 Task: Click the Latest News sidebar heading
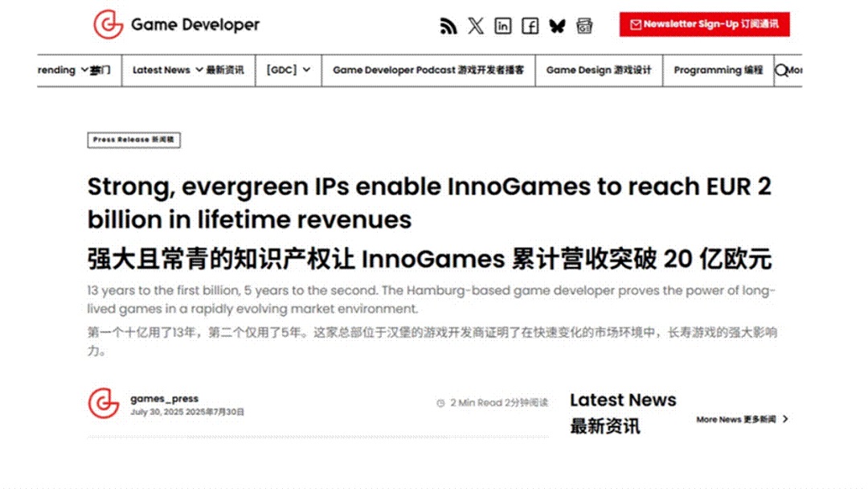(x=623, y=413)
